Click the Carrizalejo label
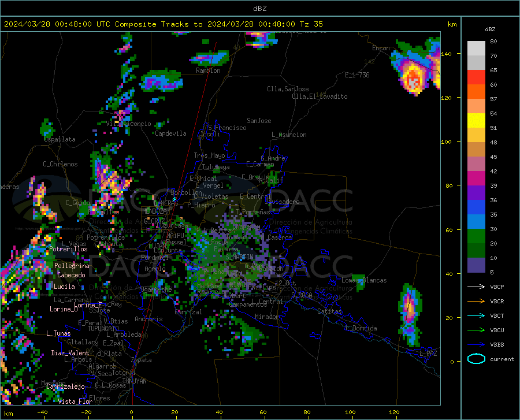This screenshot has height=420, width=520. pos(65,386)
